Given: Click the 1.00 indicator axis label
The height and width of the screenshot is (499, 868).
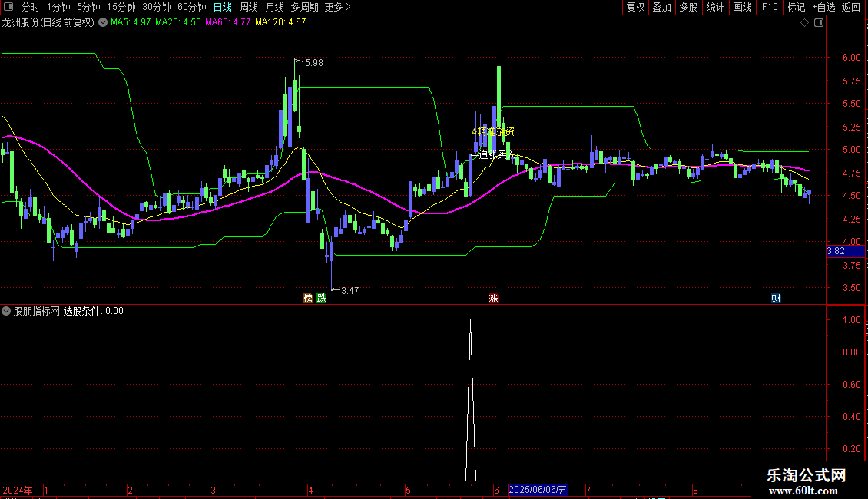Looking at the screenshot, I should click(851, 320).
